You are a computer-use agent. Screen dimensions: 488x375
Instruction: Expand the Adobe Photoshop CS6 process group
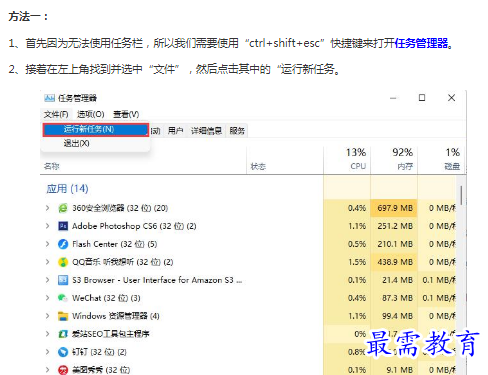[47, 226]
